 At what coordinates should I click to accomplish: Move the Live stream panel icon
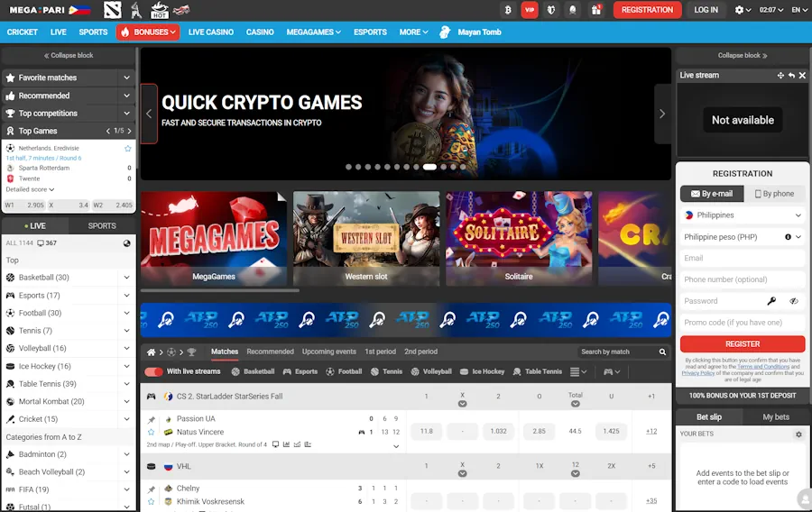tap(780, 76)
